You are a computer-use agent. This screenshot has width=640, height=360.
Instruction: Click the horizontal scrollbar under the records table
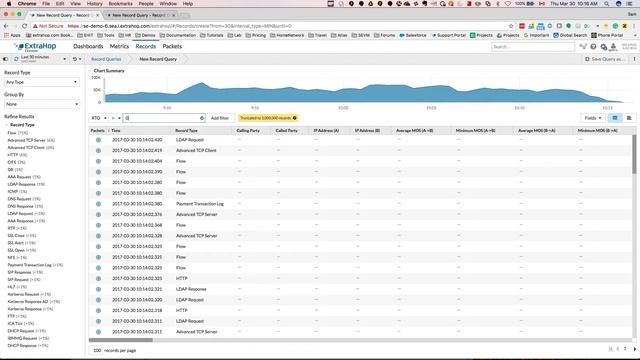pos(121,340)
